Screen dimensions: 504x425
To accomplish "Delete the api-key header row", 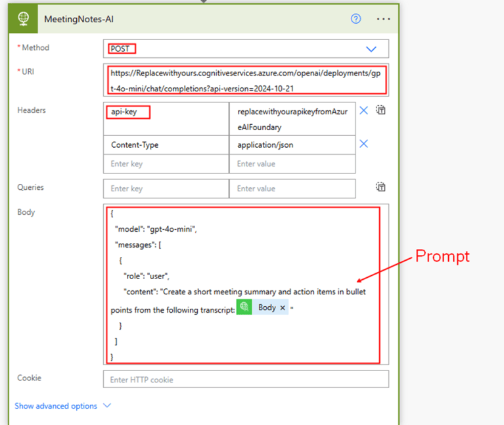I will [363, 110].
